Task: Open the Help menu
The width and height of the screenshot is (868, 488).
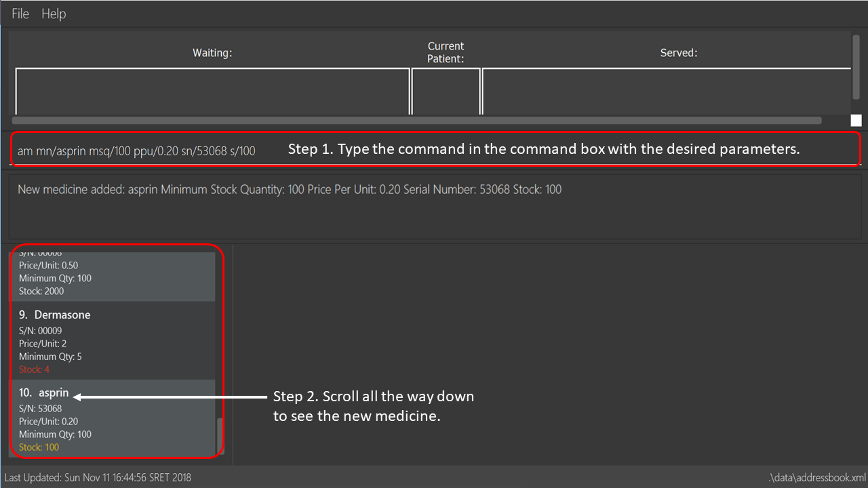Action: [x=54, y=14]
